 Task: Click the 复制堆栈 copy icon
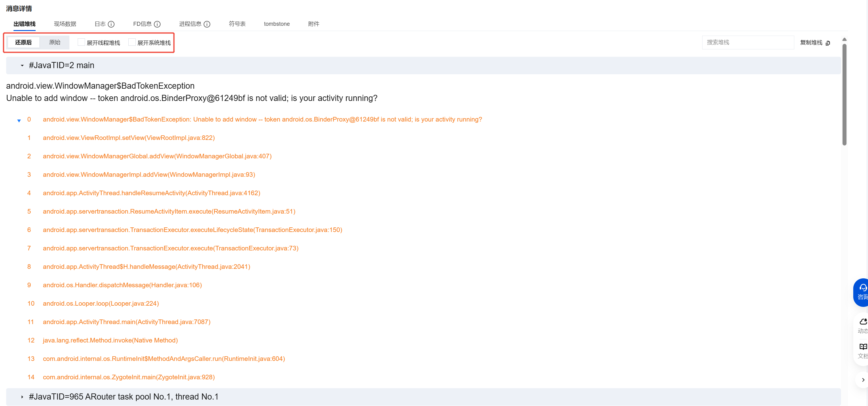pos(827,43)
